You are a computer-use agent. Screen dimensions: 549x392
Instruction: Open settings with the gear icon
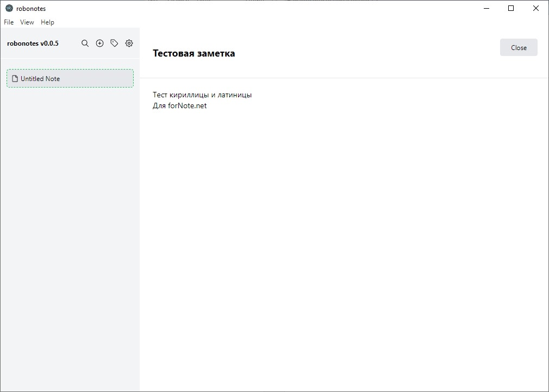(129, 43)
